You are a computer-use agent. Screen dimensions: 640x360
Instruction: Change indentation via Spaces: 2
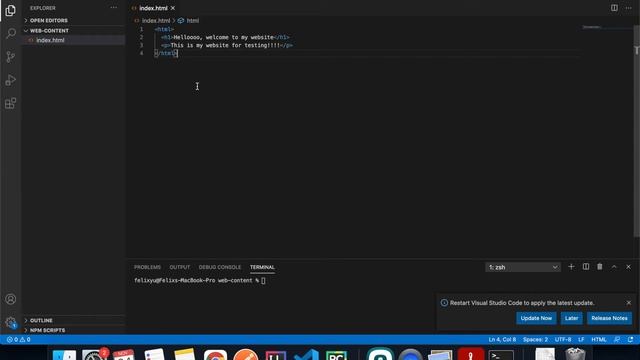coord(535,340)
